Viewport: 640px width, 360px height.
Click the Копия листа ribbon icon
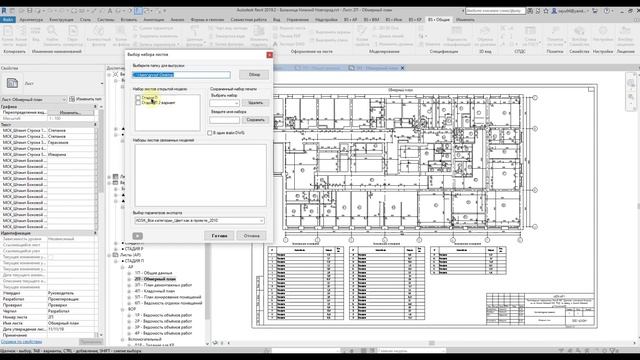7,36
